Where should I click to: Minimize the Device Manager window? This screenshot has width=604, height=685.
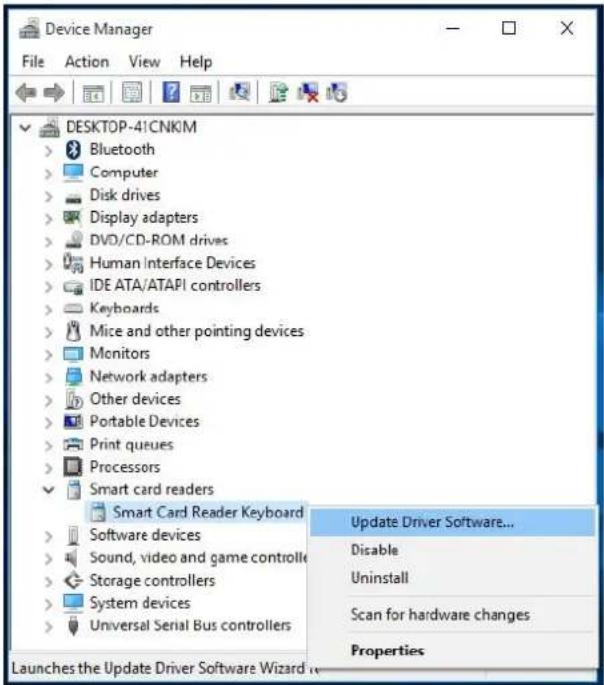point(453,29)
